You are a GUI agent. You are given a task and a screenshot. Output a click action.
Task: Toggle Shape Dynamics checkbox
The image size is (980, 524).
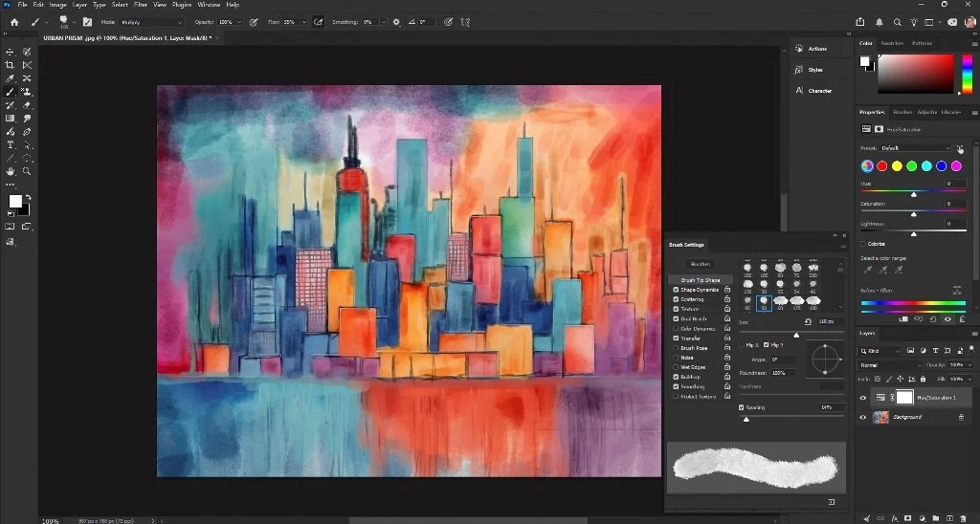coord(676,290)
